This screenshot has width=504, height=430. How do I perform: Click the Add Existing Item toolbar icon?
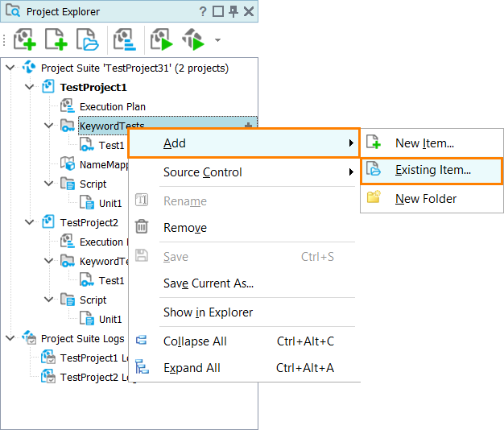(87, 39)
